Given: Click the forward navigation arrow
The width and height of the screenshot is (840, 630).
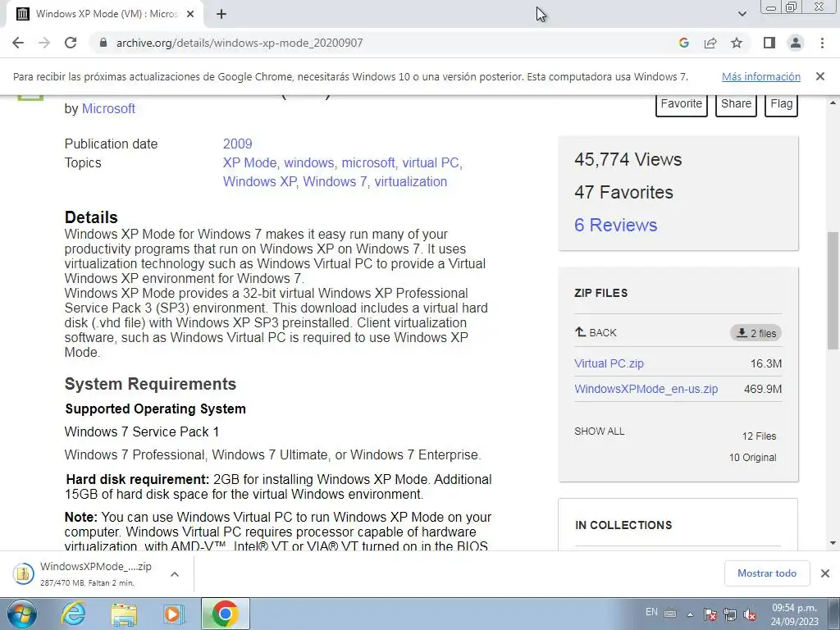Looking at the screenshot, I should coord(44,43).
